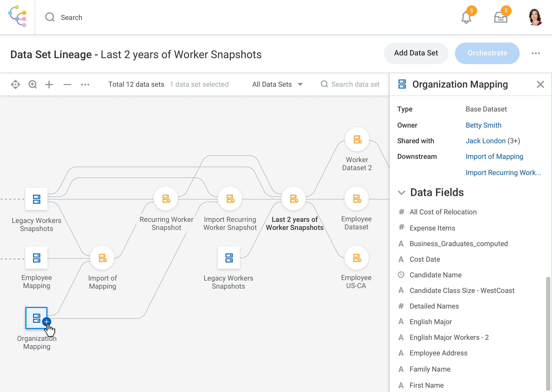Click the recenter/fit lineage view icon
552x392 pixels.
[x=15, y=85]
